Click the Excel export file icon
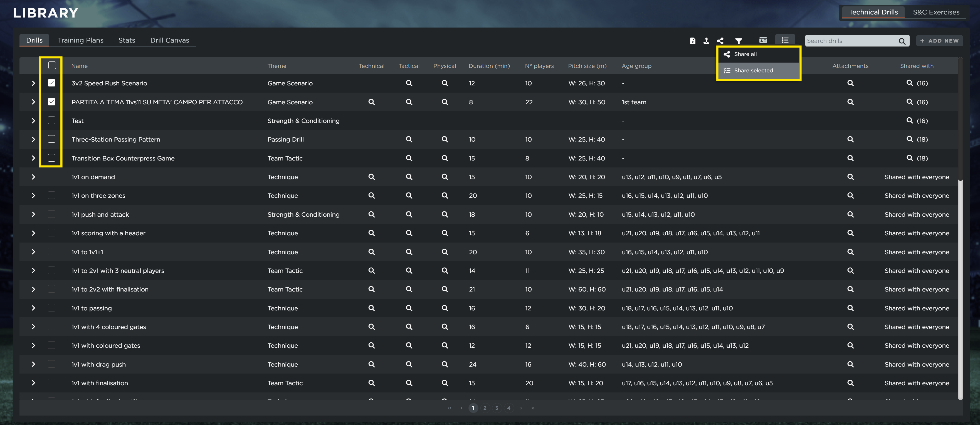 692,41
